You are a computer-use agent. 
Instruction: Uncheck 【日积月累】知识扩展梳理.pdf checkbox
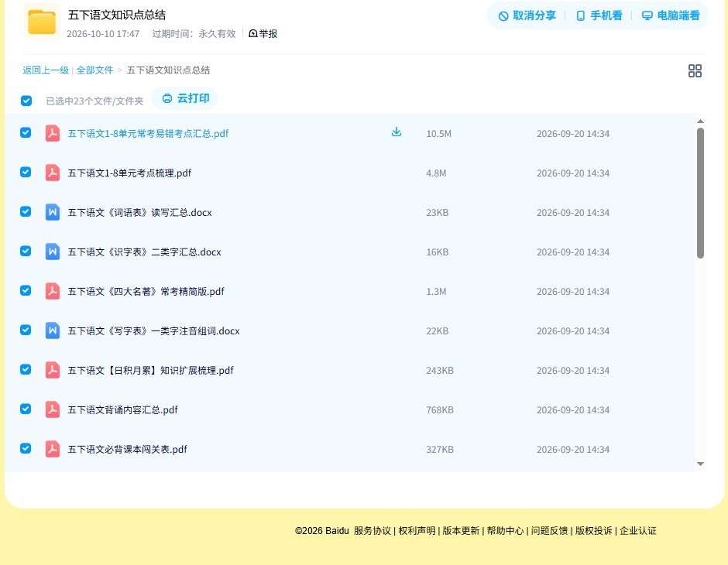[x=26, y=369]
